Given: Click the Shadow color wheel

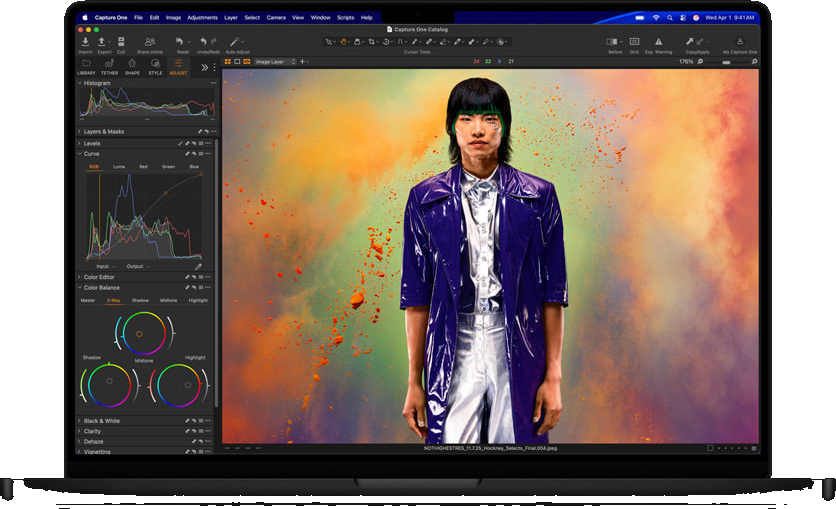Looking at the screenshot, I should pyautogui.click(x=109, y=385).
